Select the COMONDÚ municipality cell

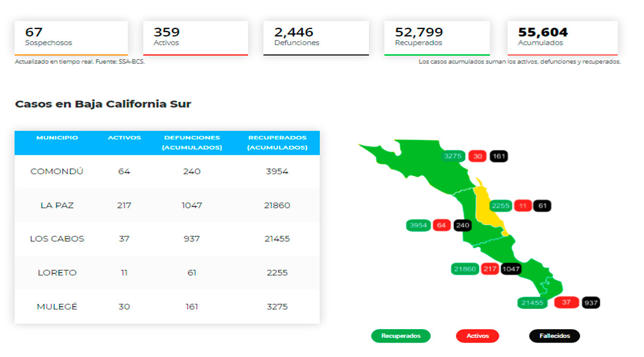click(x=57, y=172)
